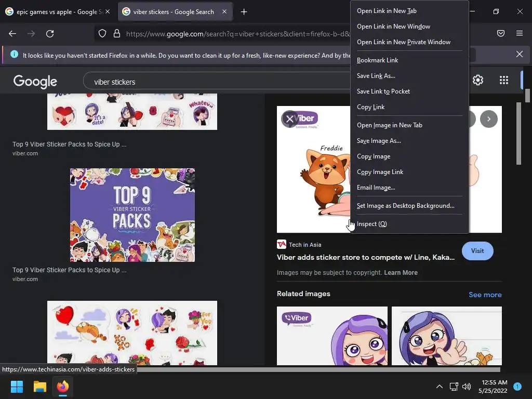Viewport: 532px width, 399px height.
Task: Select 'Save Link to Pocket'
Action: (409, 91)
